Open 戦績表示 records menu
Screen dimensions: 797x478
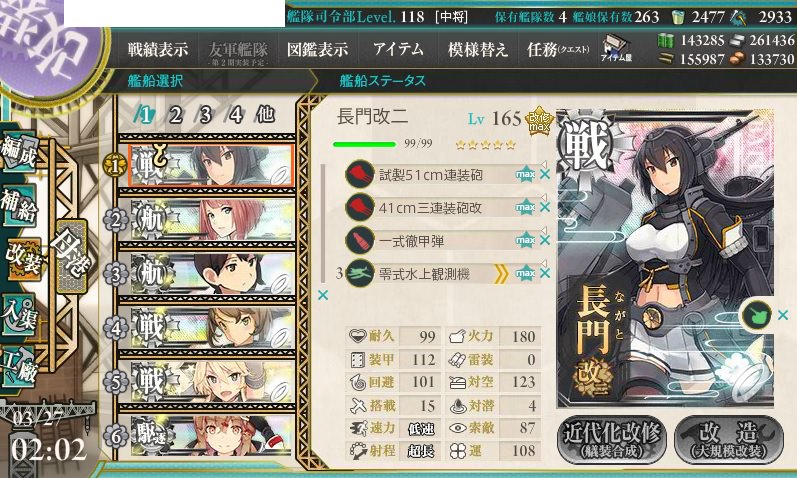[158, 49]
